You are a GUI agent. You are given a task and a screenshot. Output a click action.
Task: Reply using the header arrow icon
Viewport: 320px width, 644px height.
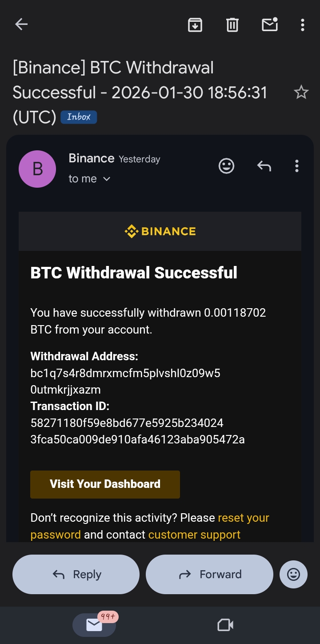tap(264, 166)
